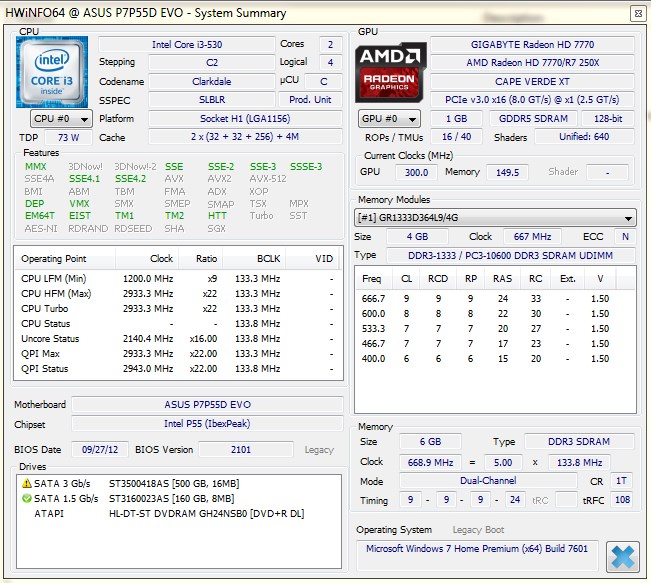Select the Uncore Status row
The height and width of the screenshot is (583, 651).
point(178,338)
